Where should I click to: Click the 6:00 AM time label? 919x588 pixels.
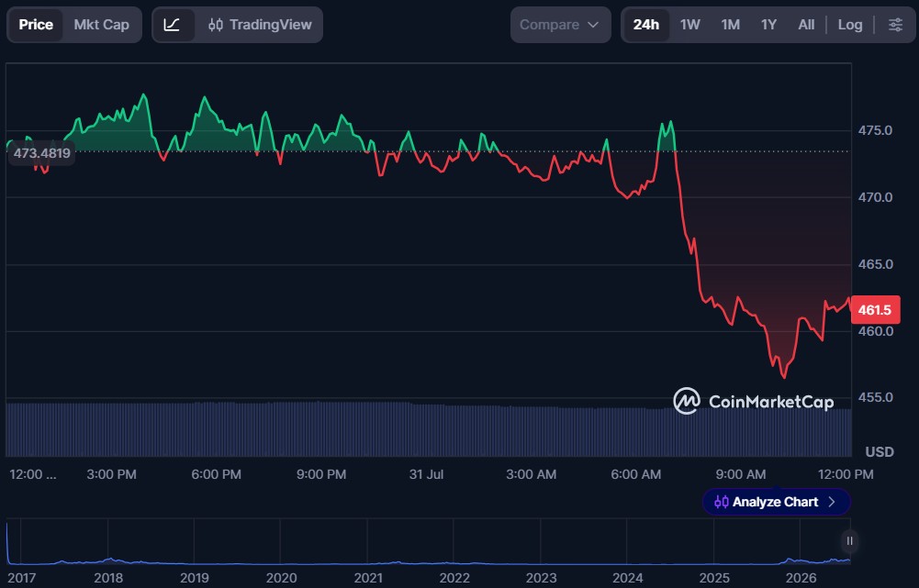click(x=636, y=474)
